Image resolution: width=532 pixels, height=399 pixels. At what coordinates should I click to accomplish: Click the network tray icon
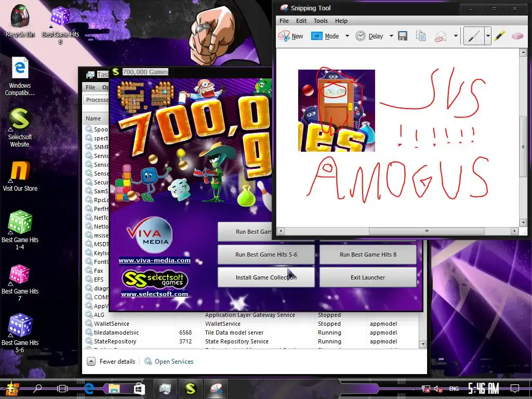click(426, 389)
